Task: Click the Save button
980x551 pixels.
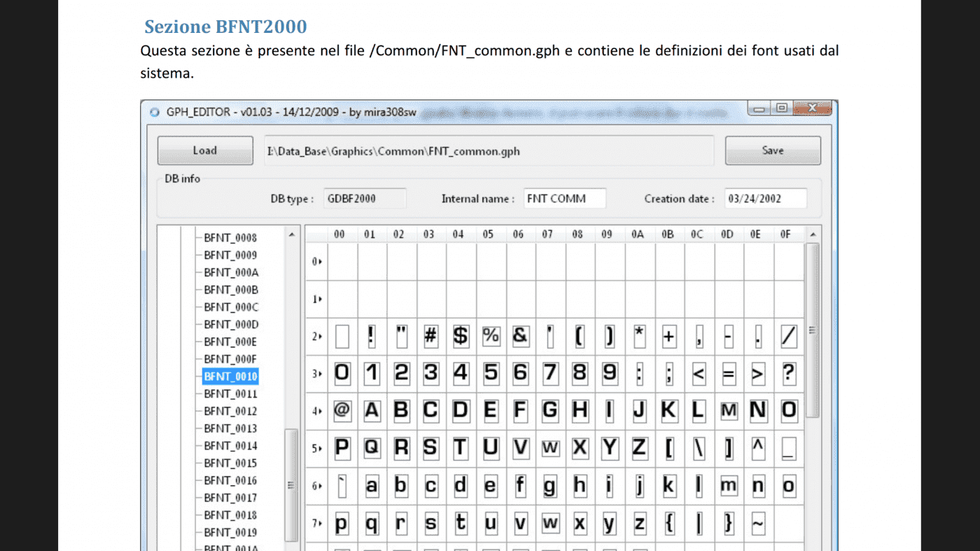Action: coord(772,151)
